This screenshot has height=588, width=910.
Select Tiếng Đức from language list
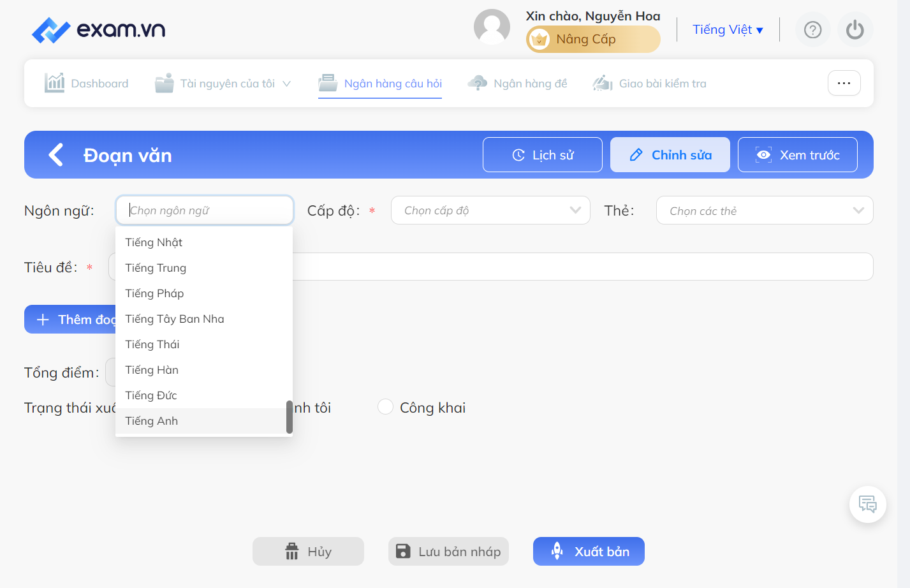pyautogui.click(x=200, y=395)
